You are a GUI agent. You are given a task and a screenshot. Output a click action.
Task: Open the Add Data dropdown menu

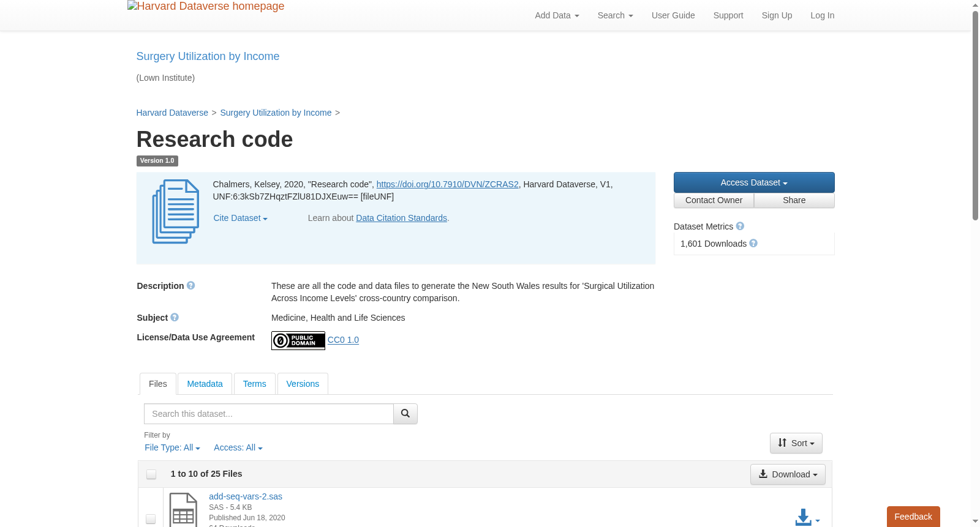tap(557, 15)
